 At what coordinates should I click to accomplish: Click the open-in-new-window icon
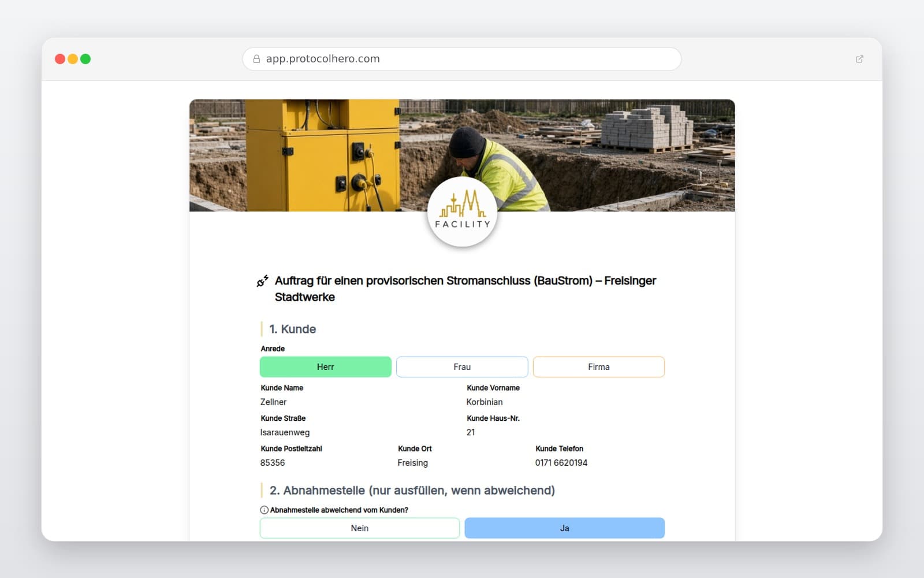(x=859, y=59)
